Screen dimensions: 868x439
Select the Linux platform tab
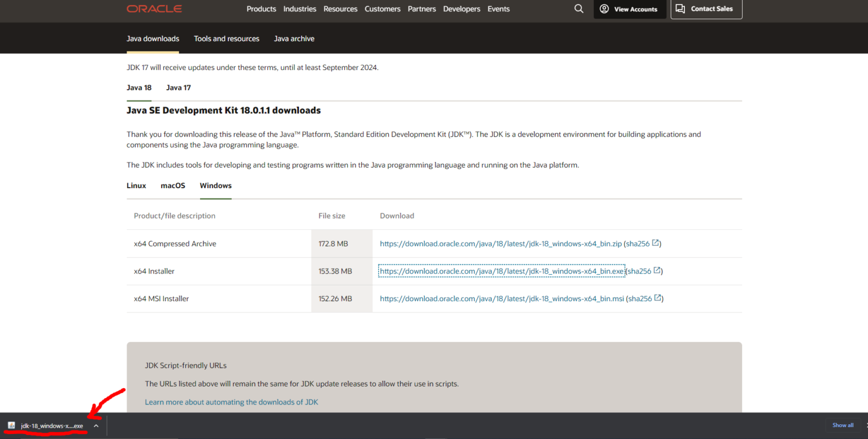[136, 185]
